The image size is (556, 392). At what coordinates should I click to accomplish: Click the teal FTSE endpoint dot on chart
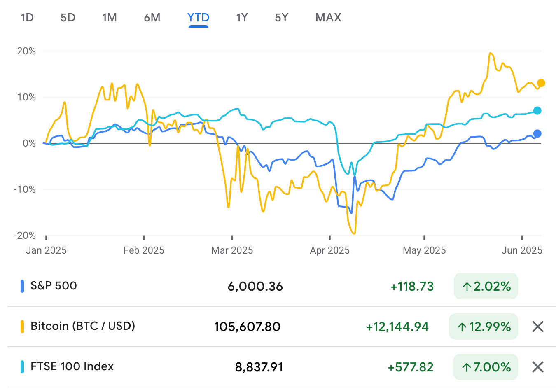(x=537, y=111)
